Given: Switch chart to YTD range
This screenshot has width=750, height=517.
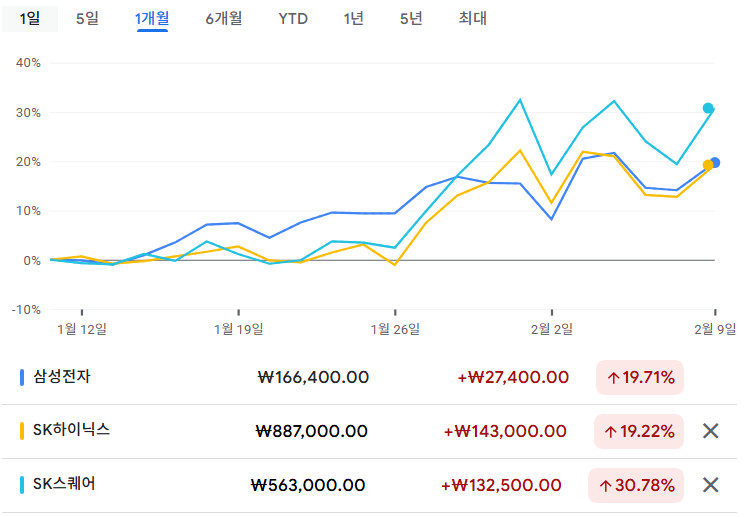Looking at the screenshot, I should click(x=293, y=18).
